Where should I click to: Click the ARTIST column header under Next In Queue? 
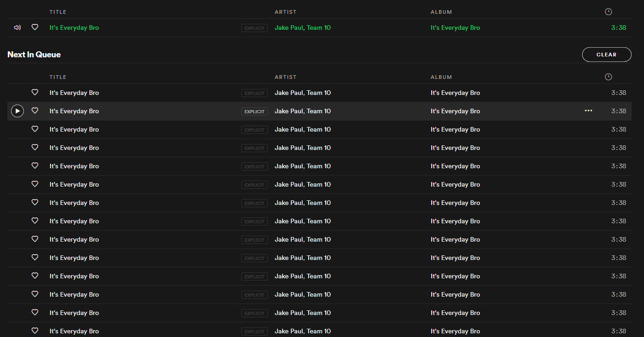pyautogui.click(x=286, y=77)
